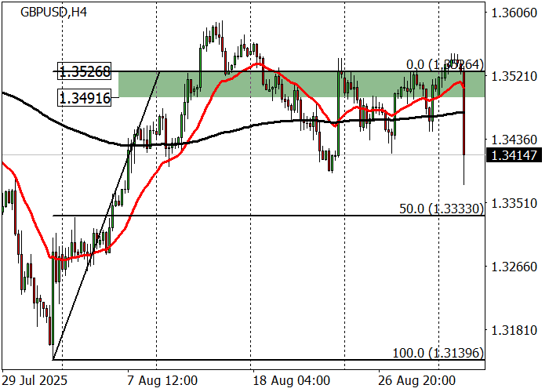549x392 pixels.
Task: Click the Fibonacci 50.0 (1.33330) label
Action: [441, 209]
